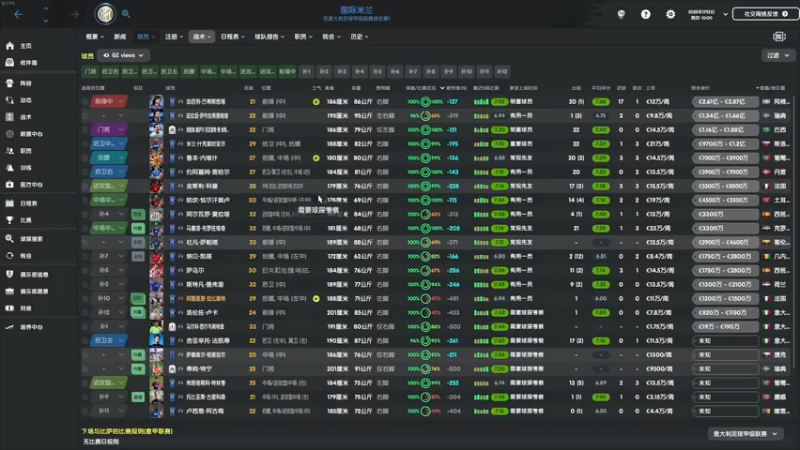Viewport: 800px width, 450px height.
Task: Open 球探搜索 scouting magnifier in sidebar
Action: click(x=10, y=239)
